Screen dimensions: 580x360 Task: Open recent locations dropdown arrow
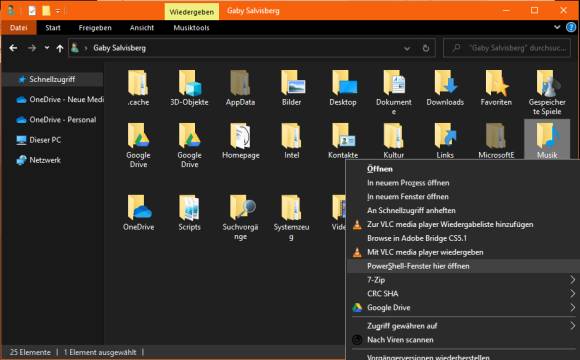[x=47, y=48]
